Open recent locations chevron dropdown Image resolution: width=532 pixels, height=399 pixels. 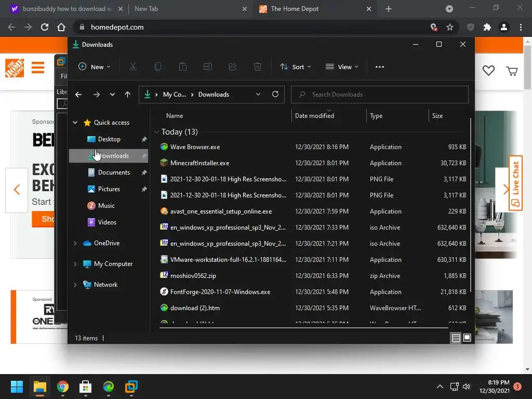click(x=112, y=95)
